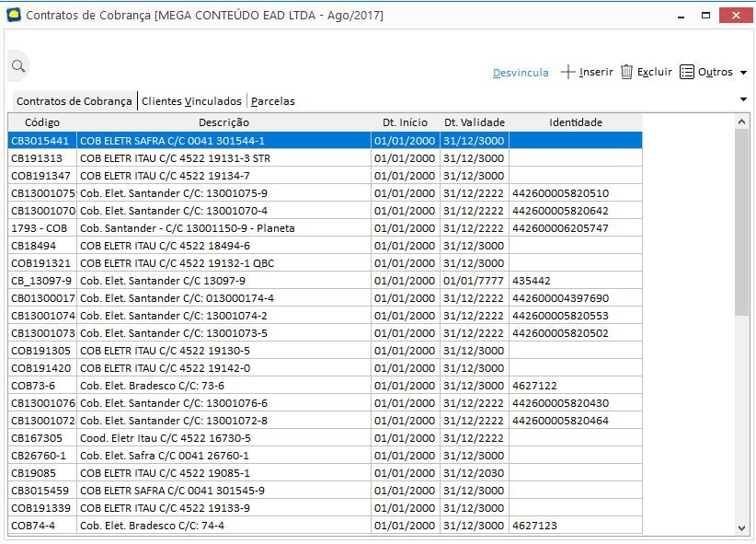Click the trash can Excluir icon

[626, 72]
